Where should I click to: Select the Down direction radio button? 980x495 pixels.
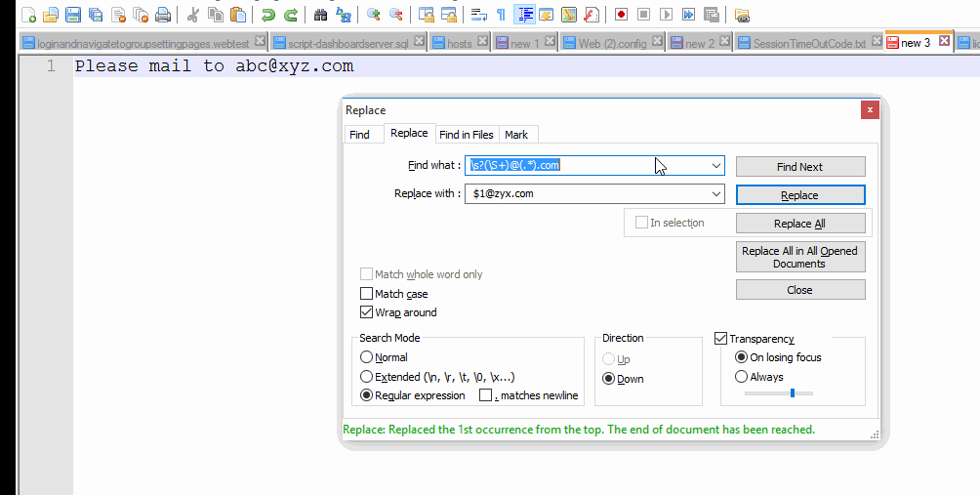click(x=608, y=379)
